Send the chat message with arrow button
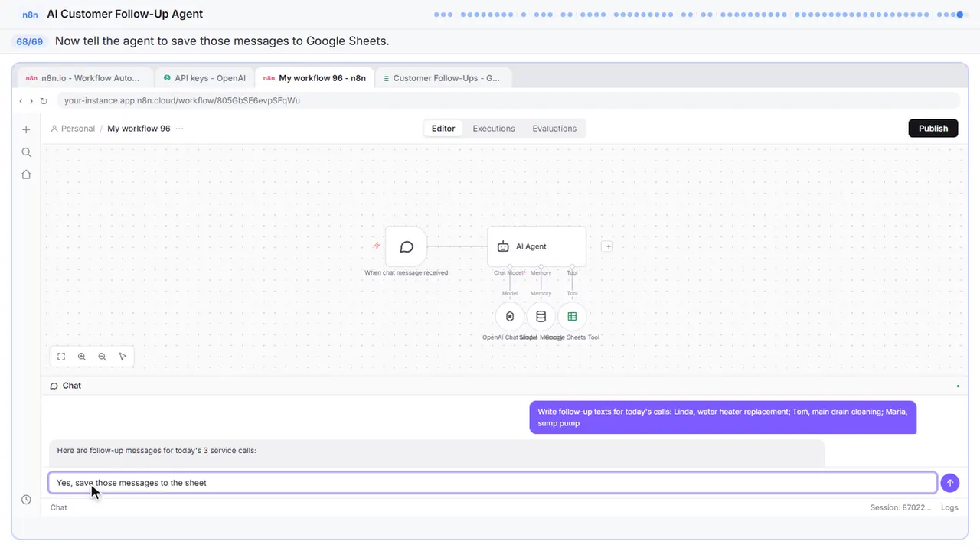This screenshot has width=980, height=551. [949, 483]
